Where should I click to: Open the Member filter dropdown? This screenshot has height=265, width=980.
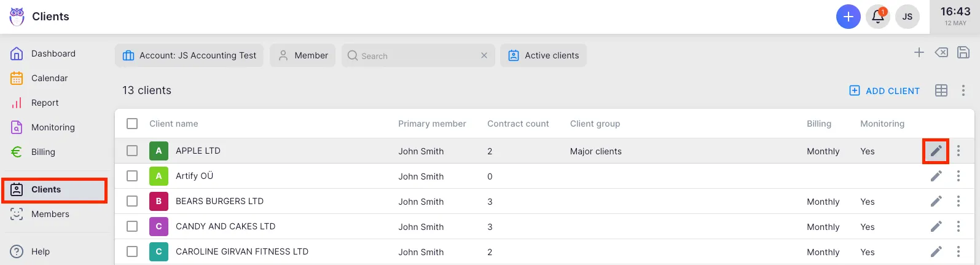click(303, 55)
